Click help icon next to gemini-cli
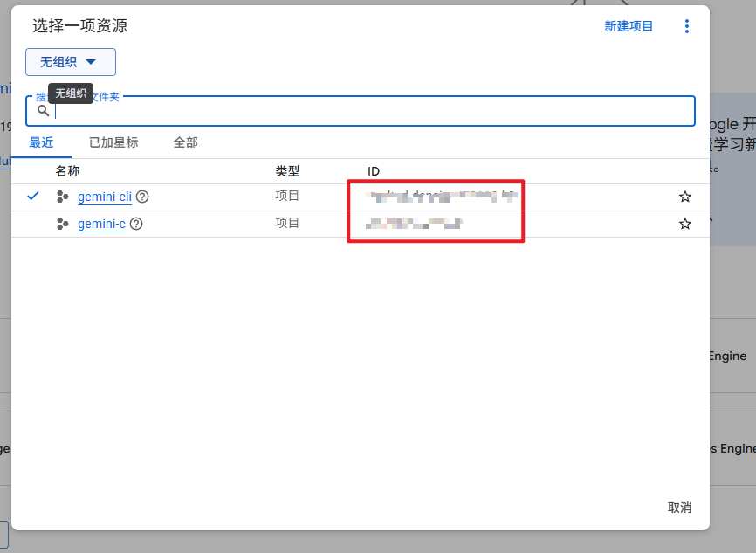The image size is (756, 553). point(142,197)
